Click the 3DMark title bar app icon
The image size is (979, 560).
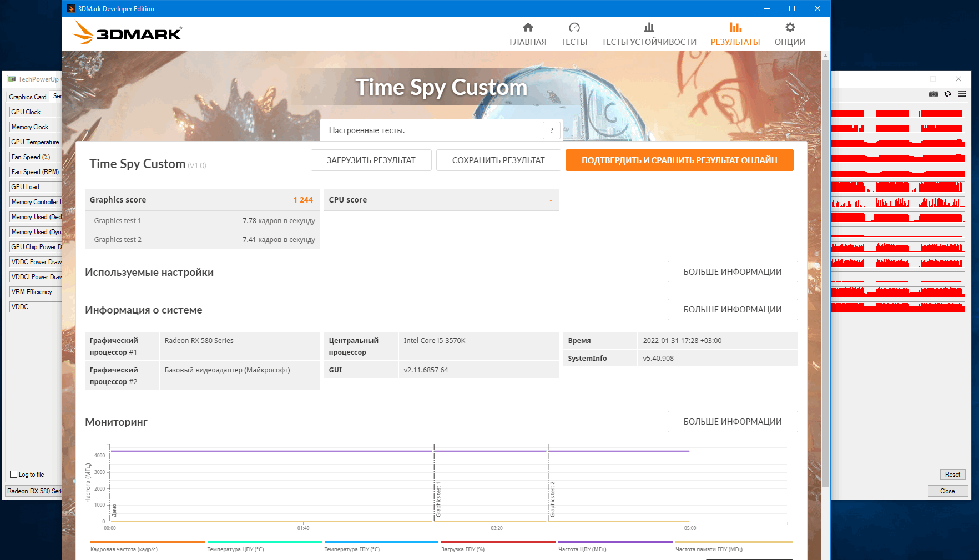(70, 8)
